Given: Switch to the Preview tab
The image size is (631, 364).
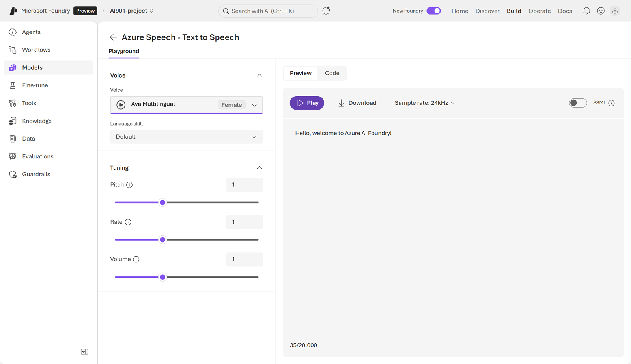Looking at the screenshot, I should (x=301, y=73).
